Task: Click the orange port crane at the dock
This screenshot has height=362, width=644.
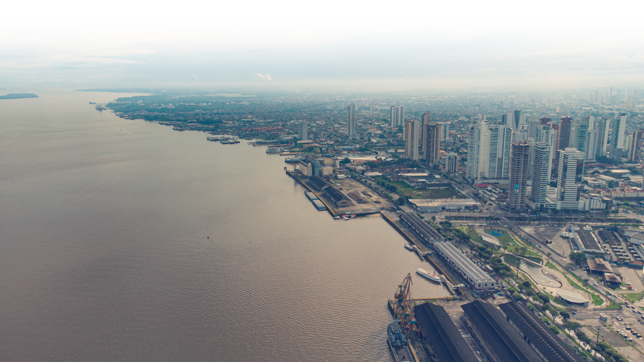Action: coord(404,300)
